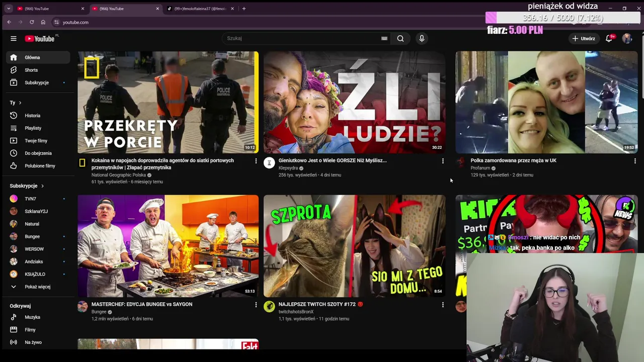
Task: Open options menu for MASTERCHEF video
Action: pyautogui.click(x=256, y=305)
